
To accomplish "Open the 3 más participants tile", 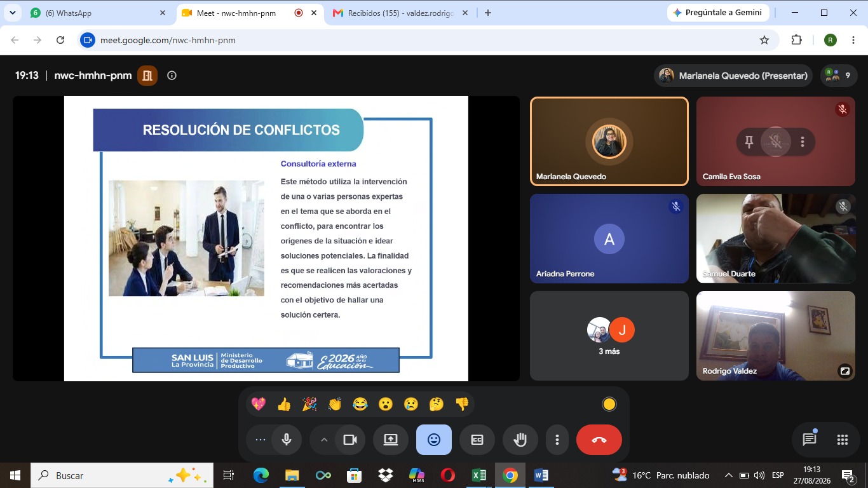I will [609, 335].
